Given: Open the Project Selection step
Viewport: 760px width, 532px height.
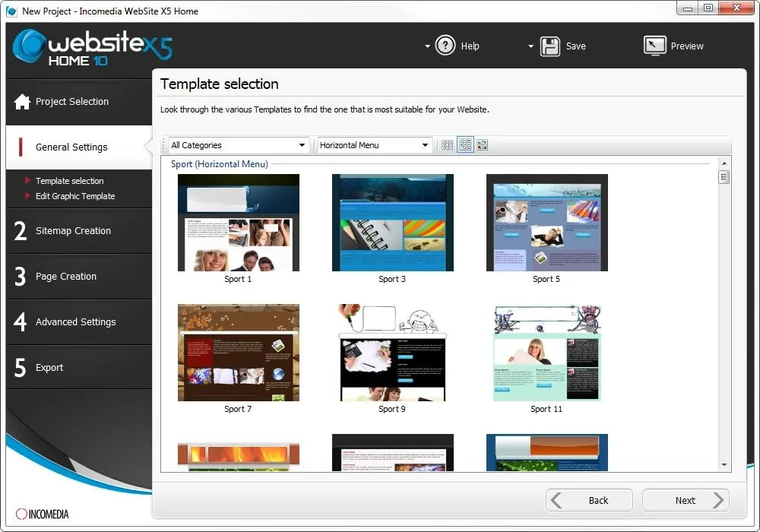Looking at the screenshot, I should tap(72, 101).
